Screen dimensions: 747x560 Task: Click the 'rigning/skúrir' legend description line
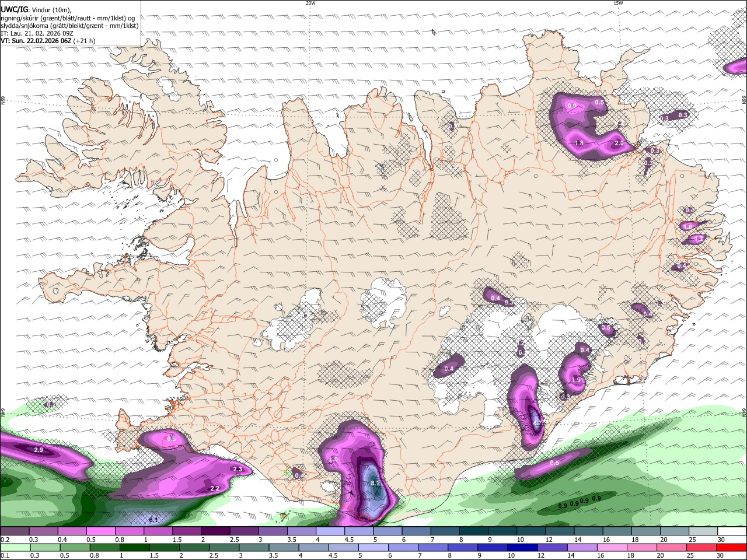pos(68,17)
